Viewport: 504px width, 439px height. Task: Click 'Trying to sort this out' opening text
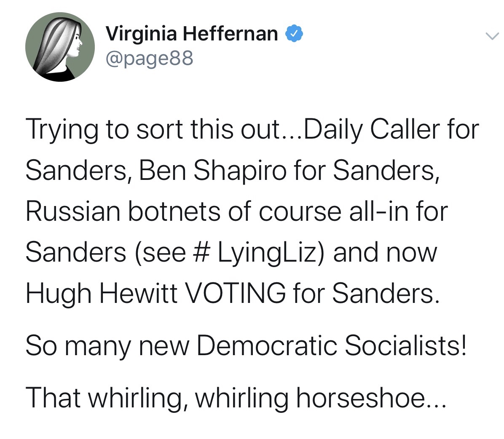[153, 129]
